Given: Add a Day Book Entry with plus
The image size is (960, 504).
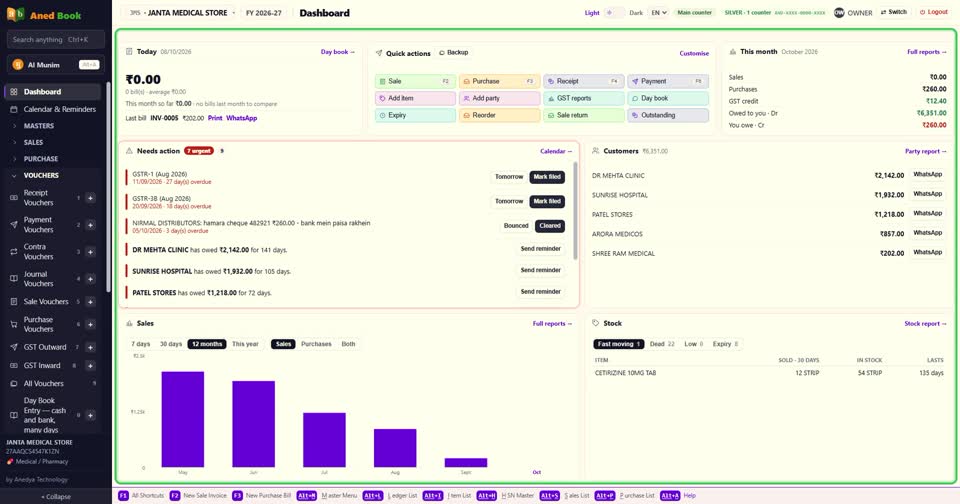Looking at the screenshot, I should coord(90,415).
